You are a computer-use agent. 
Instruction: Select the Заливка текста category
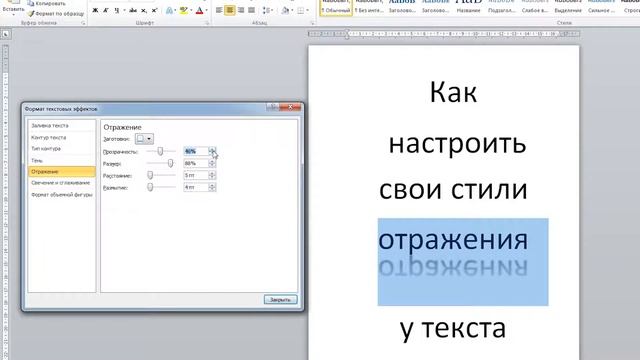pos(62,126)
